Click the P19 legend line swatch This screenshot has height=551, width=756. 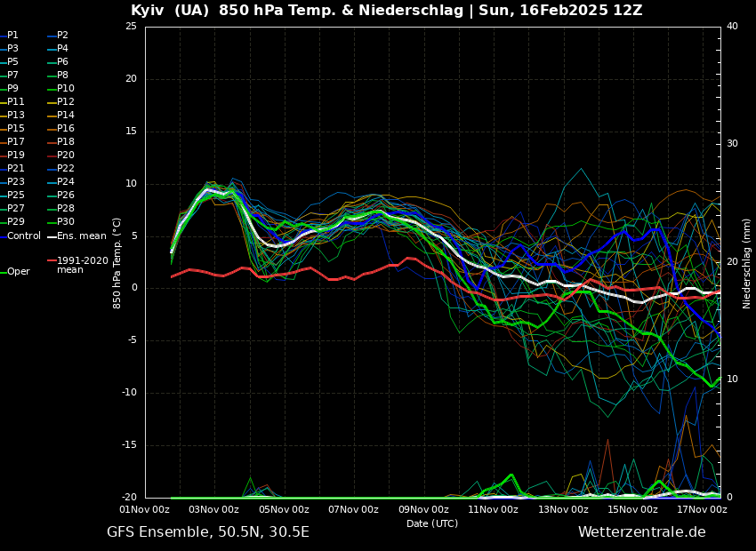pyautogui.click(x=3, y=156)
